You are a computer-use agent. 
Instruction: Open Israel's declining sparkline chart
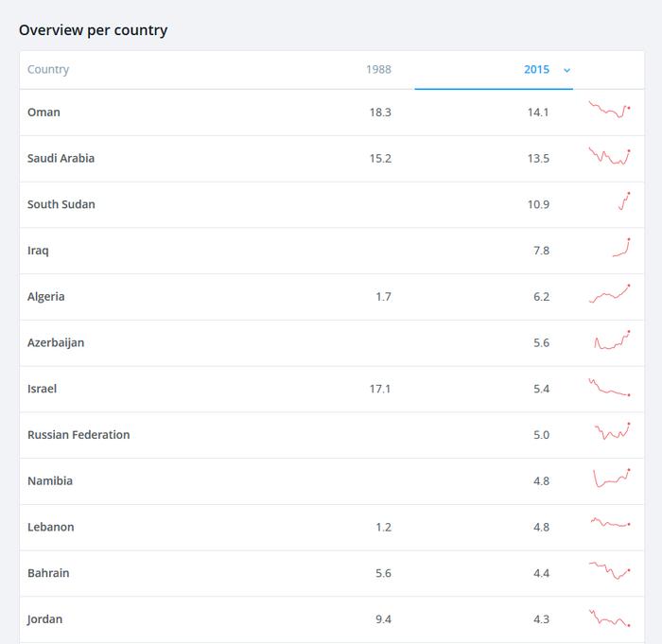(x=609, y=387)
